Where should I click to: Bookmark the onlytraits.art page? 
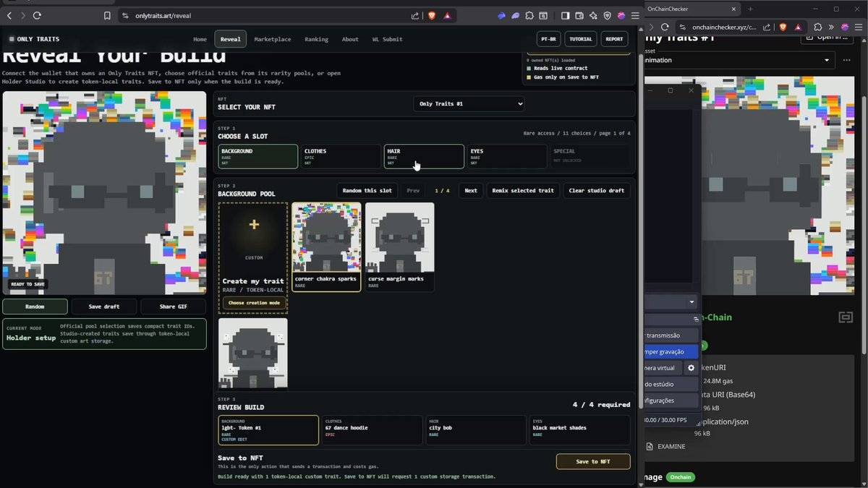click(108, 15)
